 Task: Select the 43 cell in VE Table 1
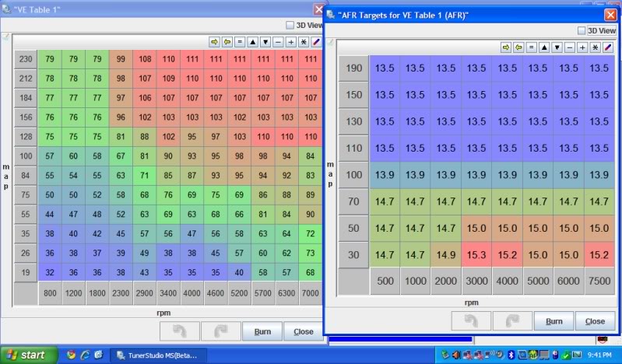pos(144,272)
